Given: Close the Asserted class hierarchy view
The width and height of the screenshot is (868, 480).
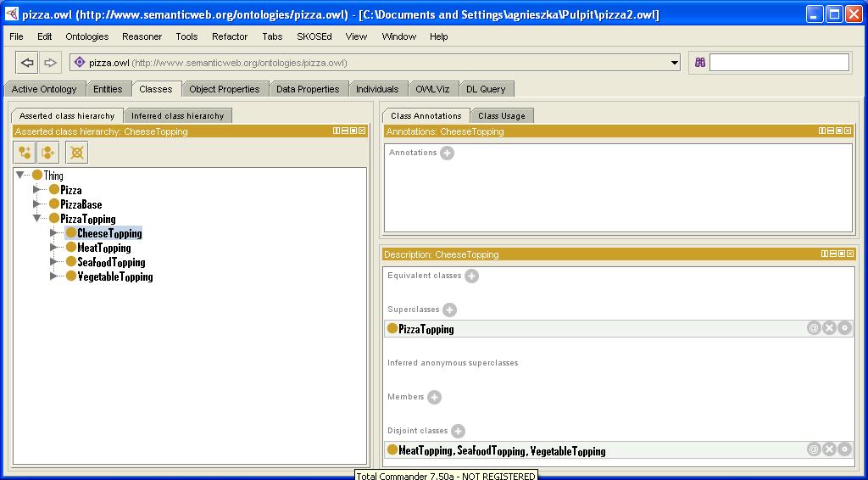Looking at the screenshot, I should (361, 131).
